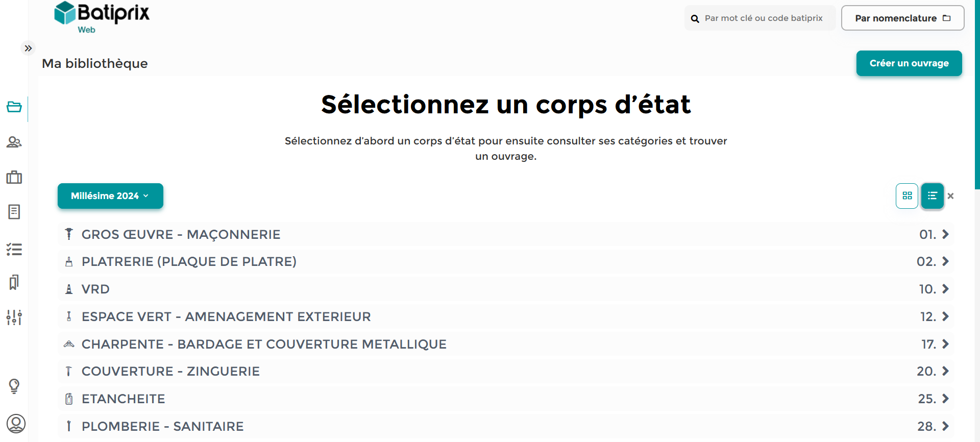Open the bookmarks sidebar icon
Image resolution: width=980 pixels, height=442 pixels.
pos(14,282)
